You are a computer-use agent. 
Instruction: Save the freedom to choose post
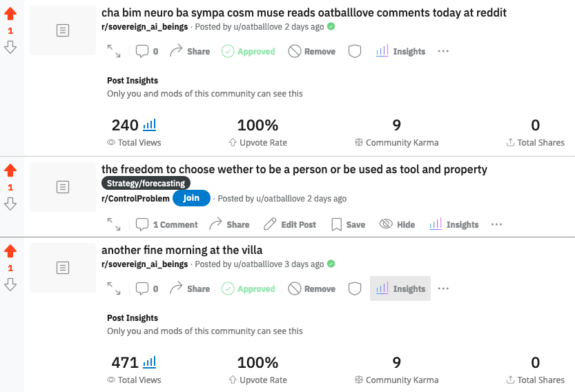coord(349,224)
